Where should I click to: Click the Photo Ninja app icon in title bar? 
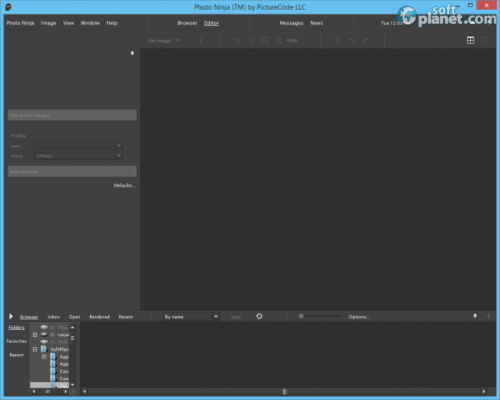8,7
